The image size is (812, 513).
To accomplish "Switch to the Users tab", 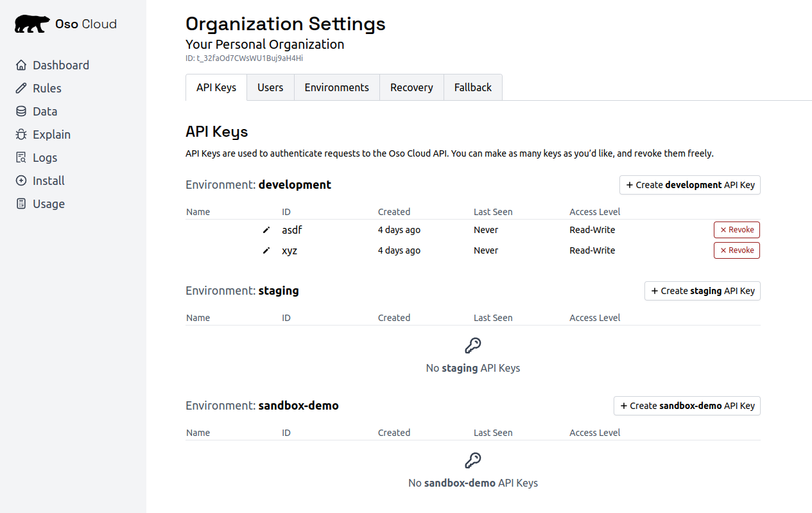I will pos(270,87).
